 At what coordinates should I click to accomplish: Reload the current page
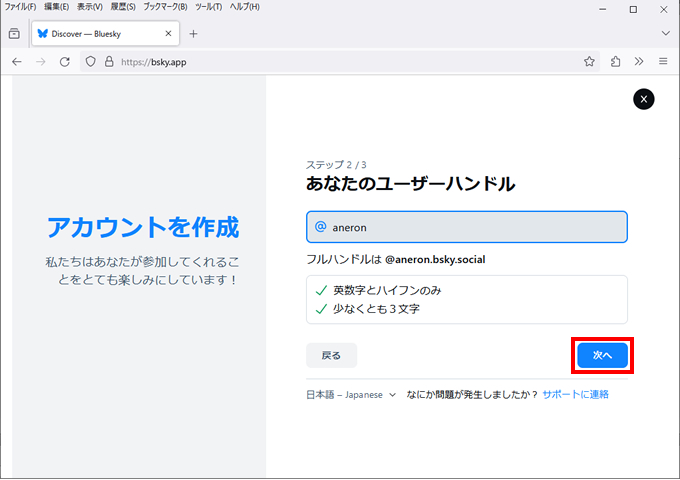pos(65,62)
